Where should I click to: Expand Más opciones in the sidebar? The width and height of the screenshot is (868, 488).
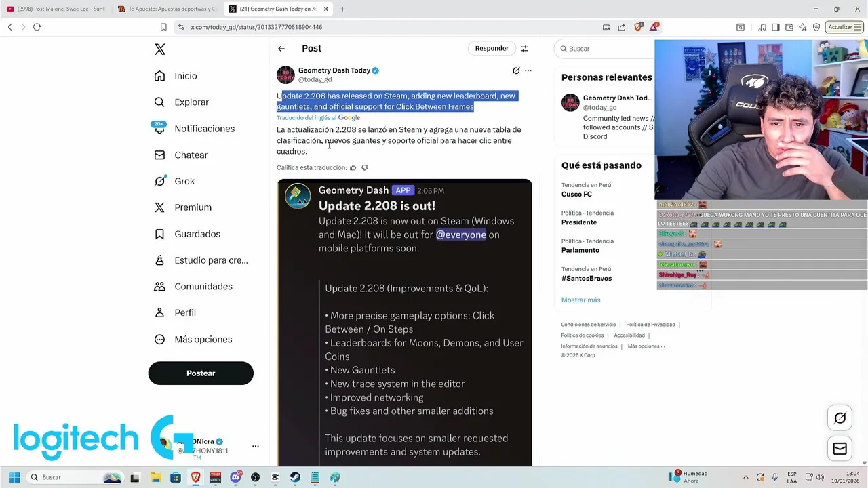point(193,340)
